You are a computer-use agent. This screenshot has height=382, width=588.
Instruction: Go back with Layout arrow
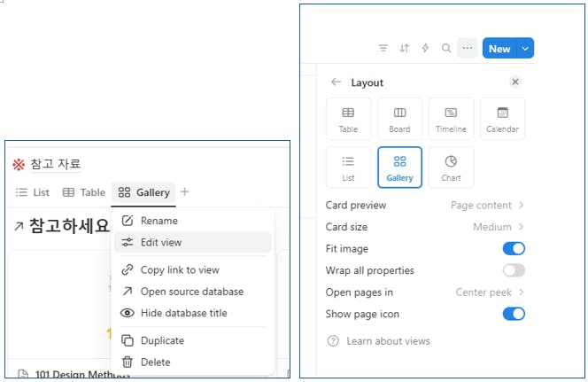[336, 82]
